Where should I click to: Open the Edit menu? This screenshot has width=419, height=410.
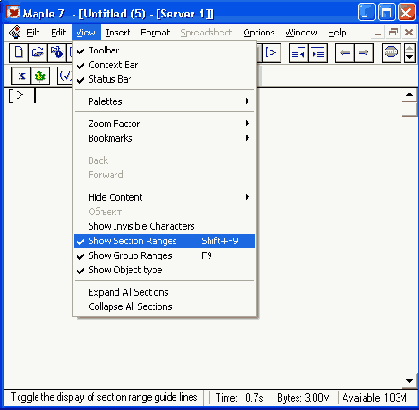58,32
